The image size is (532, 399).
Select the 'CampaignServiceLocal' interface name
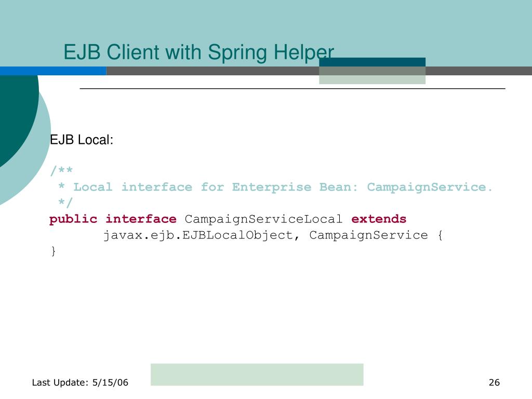[x=263, y=220]
